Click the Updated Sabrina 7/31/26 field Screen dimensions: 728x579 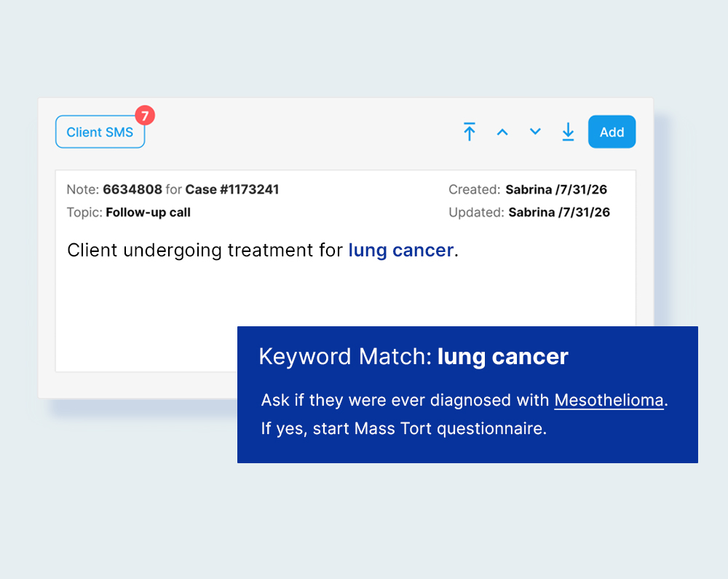558,213
